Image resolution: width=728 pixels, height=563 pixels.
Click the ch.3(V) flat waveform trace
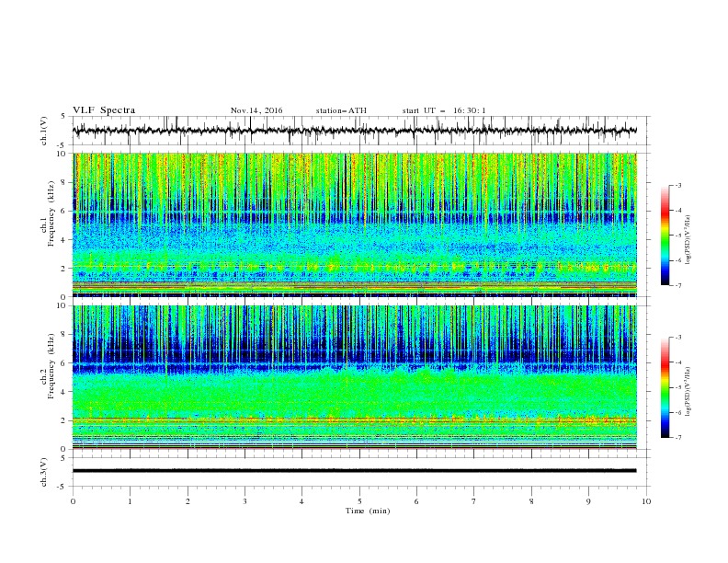(355, 471)
